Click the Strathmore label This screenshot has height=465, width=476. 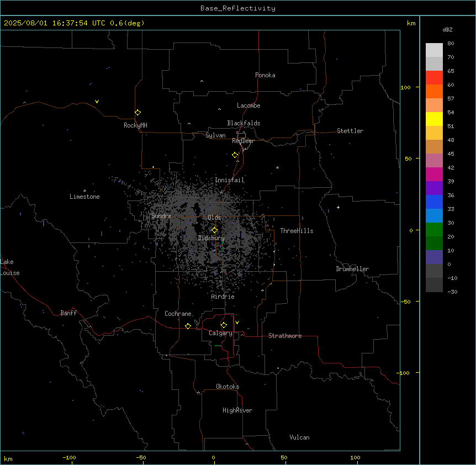point(285,336)
